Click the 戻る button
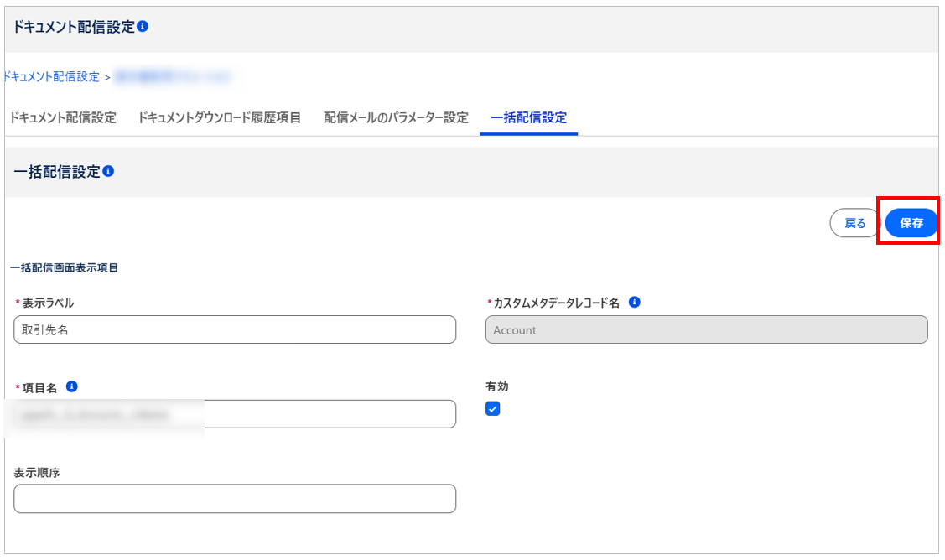The image size is (945, 560). [x=854, y=223]
